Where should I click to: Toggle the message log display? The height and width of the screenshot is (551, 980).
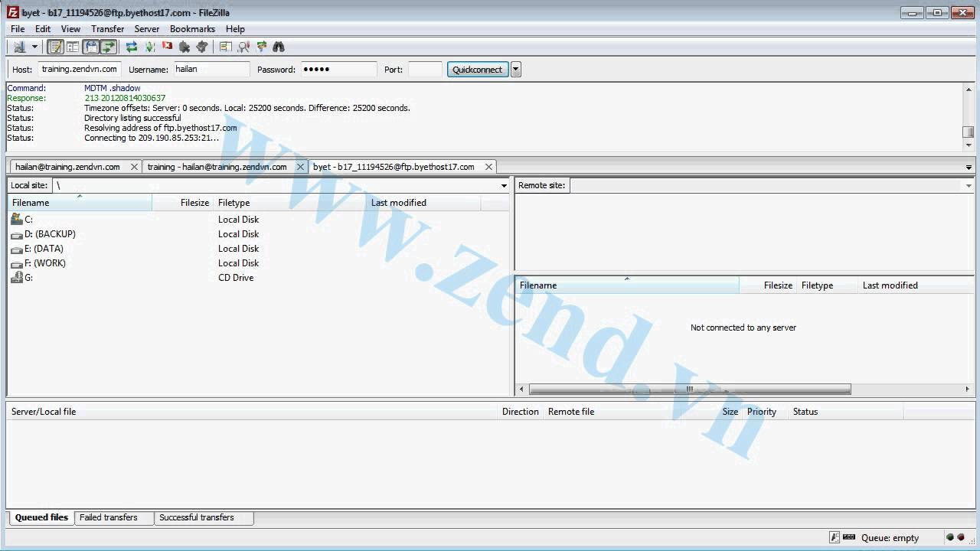click(x=55, y=47)
